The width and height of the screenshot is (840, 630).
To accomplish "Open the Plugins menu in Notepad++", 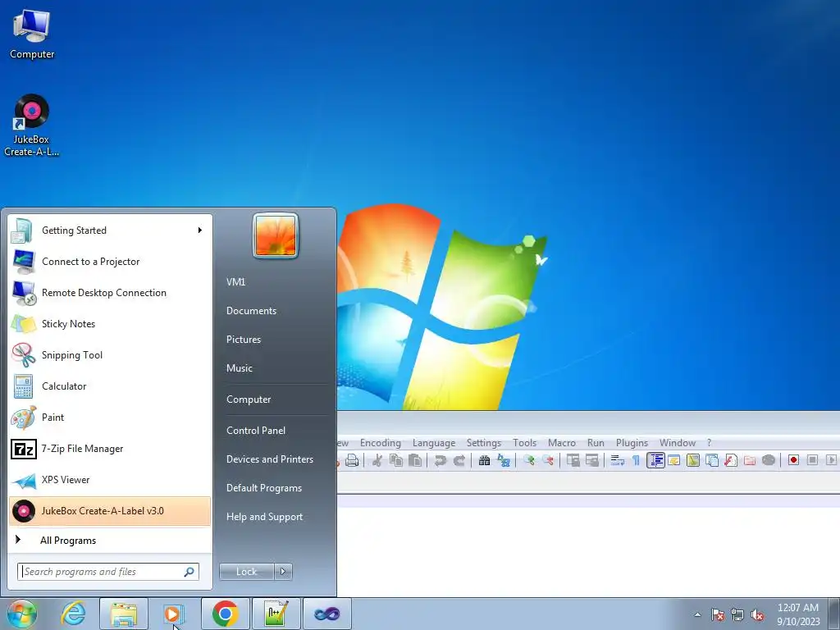I will pos(632,443).
